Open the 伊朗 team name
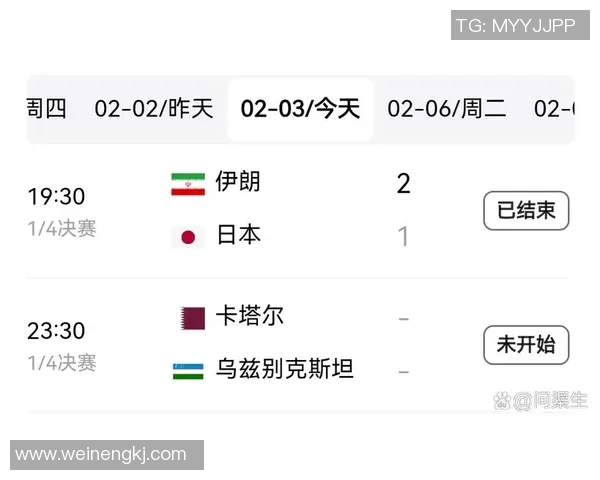Viewport: 600px width, 480px height. pos(238,181)
